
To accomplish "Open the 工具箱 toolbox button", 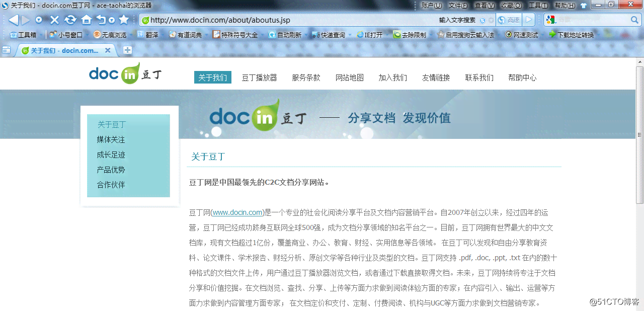I will pos(23,35).
